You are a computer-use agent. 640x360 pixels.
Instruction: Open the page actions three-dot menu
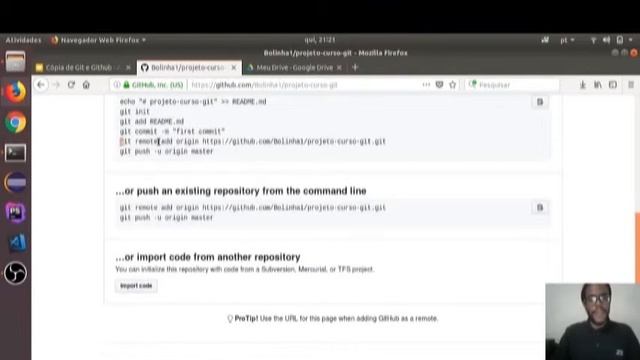point(426,84)
